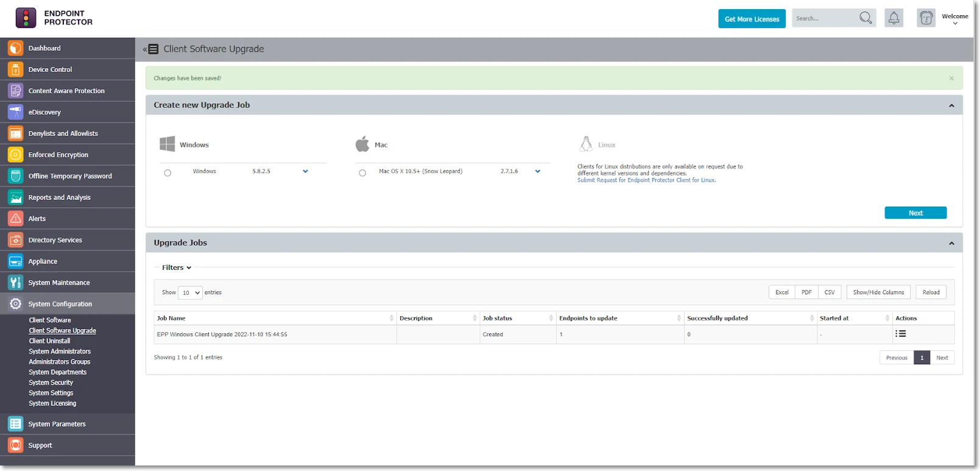Screen dimensions: 980x471
Task: Click the System Maintenance tools icon
Action: click(x=16, y=283)
